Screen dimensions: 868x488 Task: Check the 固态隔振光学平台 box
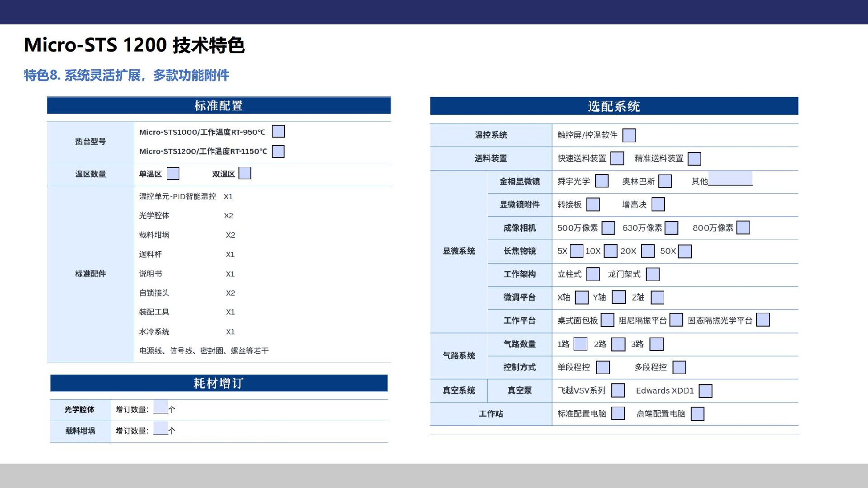tap(763, 320)
